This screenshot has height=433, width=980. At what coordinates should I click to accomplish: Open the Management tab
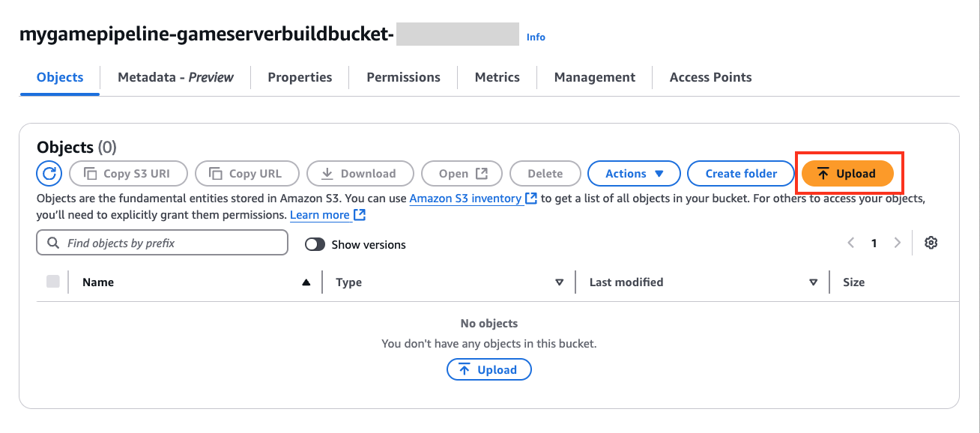tap(594, 76)
